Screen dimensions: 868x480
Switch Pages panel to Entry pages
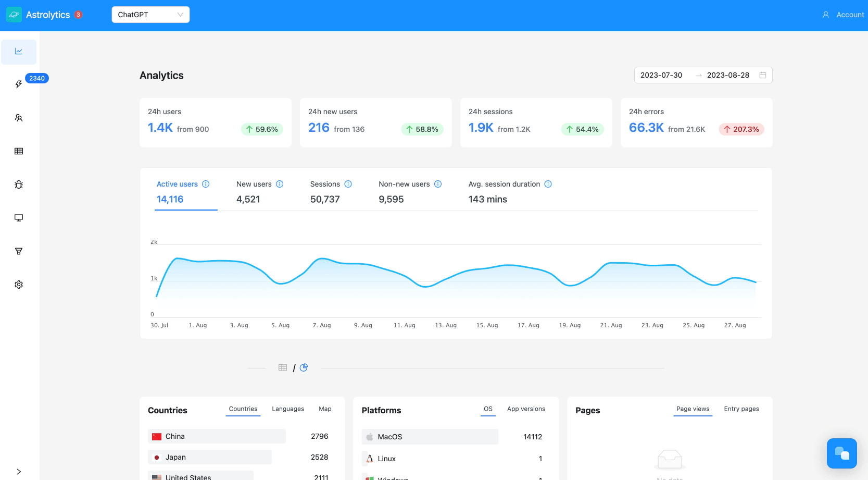tap(741, 409)
